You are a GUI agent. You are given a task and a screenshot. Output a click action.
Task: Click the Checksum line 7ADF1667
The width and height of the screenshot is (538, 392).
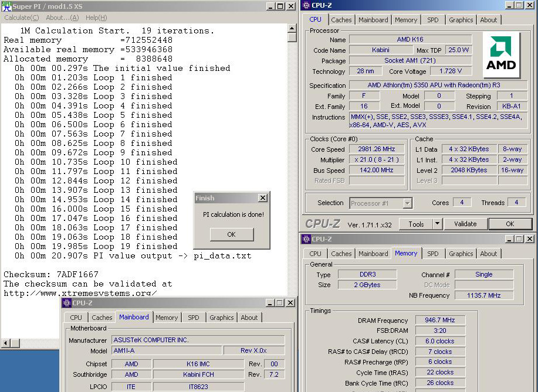tap(51, 274)
